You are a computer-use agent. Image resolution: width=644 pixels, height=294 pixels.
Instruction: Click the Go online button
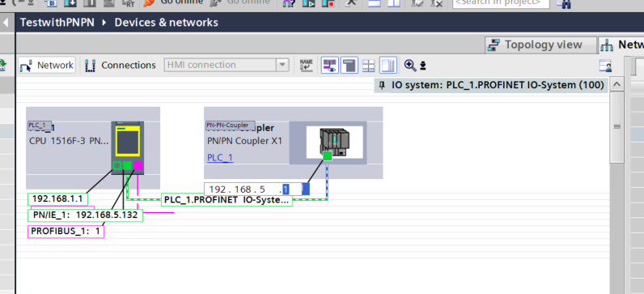coord(173,2)
